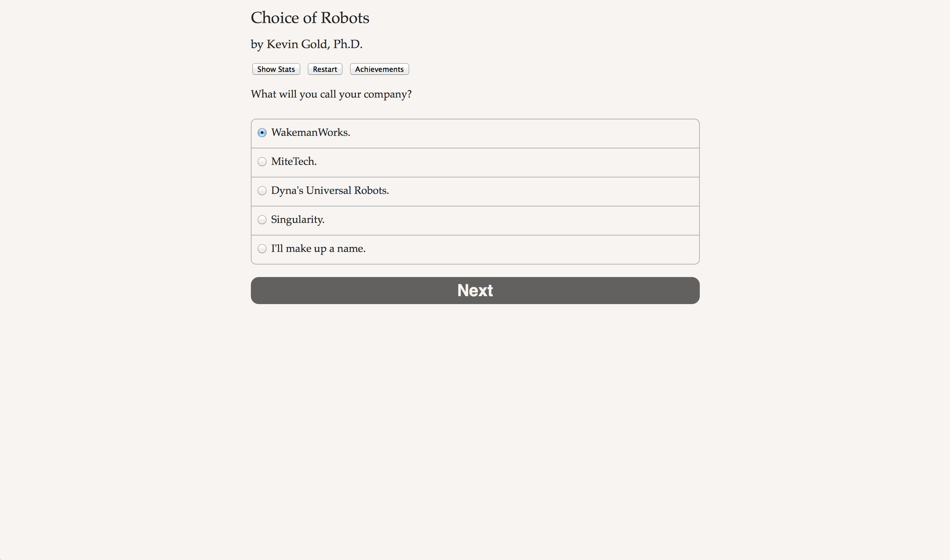Select the WakemanWorks radio button

pos(262,133)
